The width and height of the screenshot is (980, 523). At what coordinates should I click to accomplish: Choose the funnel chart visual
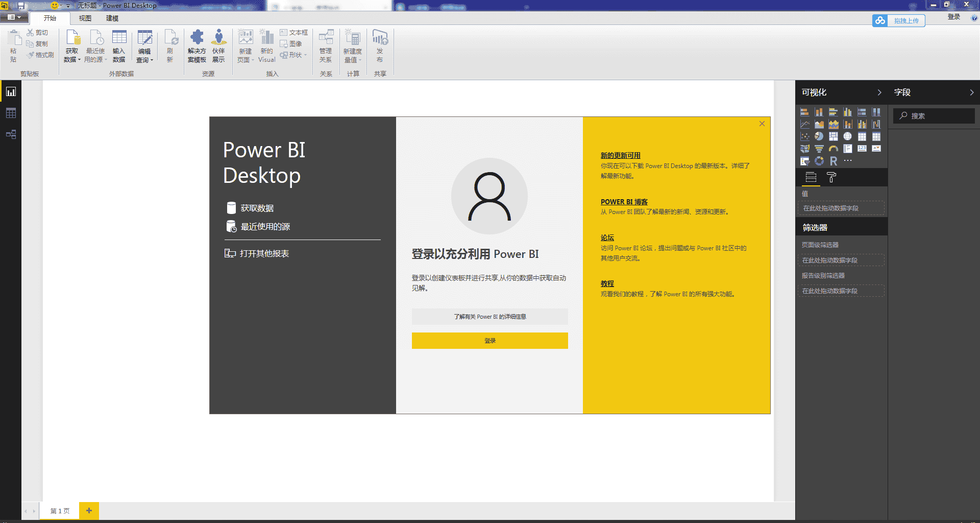click(819, 149)
